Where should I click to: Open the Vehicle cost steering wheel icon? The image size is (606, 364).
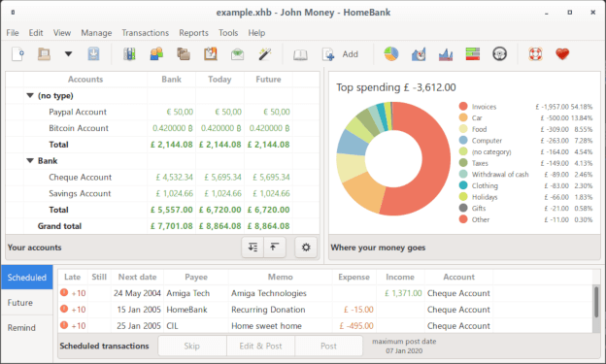[x=500, y=54]
